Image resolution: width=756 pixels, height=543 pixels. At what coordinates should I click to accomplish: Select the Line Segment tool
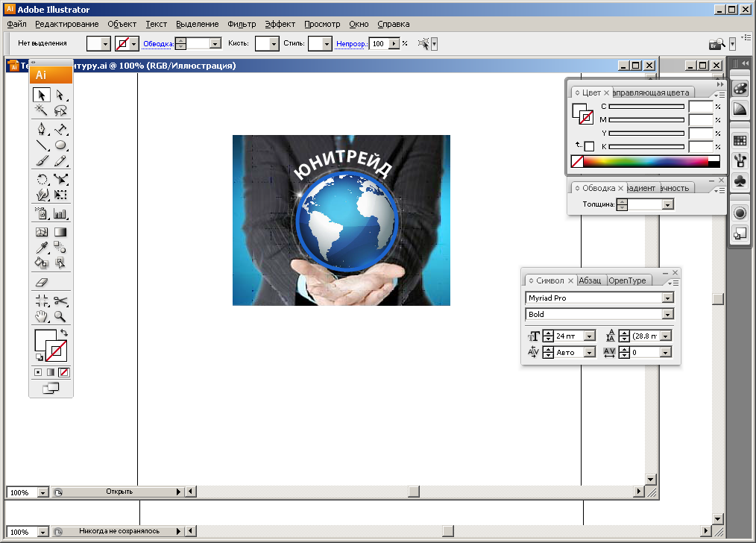42,145
